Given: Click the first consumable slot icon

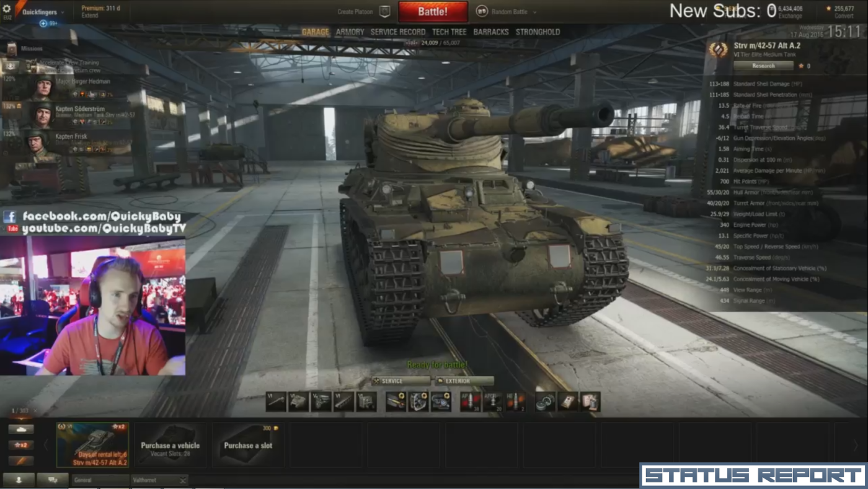Looking at the screenshot, I should point(546,402).
